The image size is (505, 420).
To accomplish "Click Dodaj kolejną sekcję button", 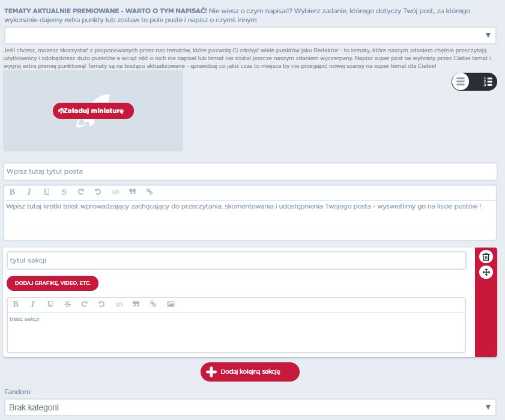I will pyautogui.click(x=250, y=372).
